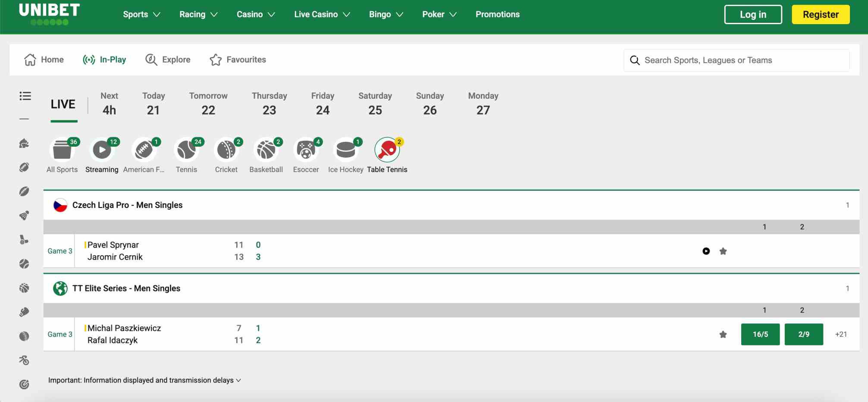Select the horse racing sidebar icon
Screen dimensions: 868x402
[25, 143]
